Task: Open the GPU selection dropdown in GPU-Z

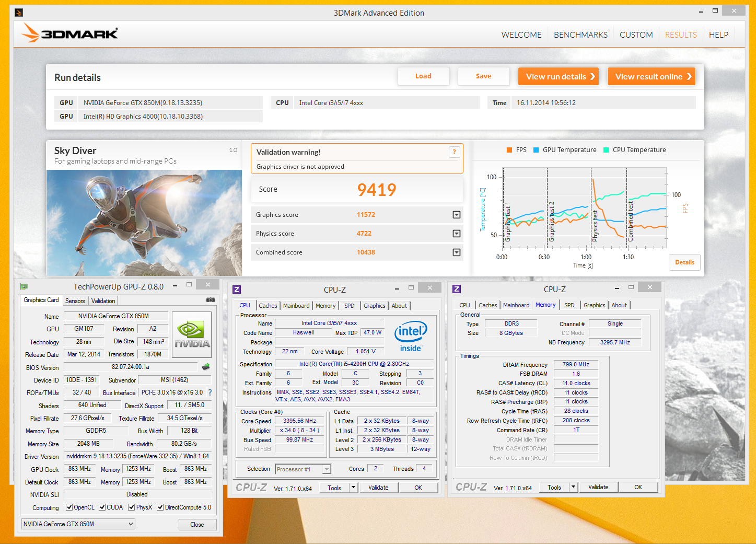Action: click(x=78, y=524)
